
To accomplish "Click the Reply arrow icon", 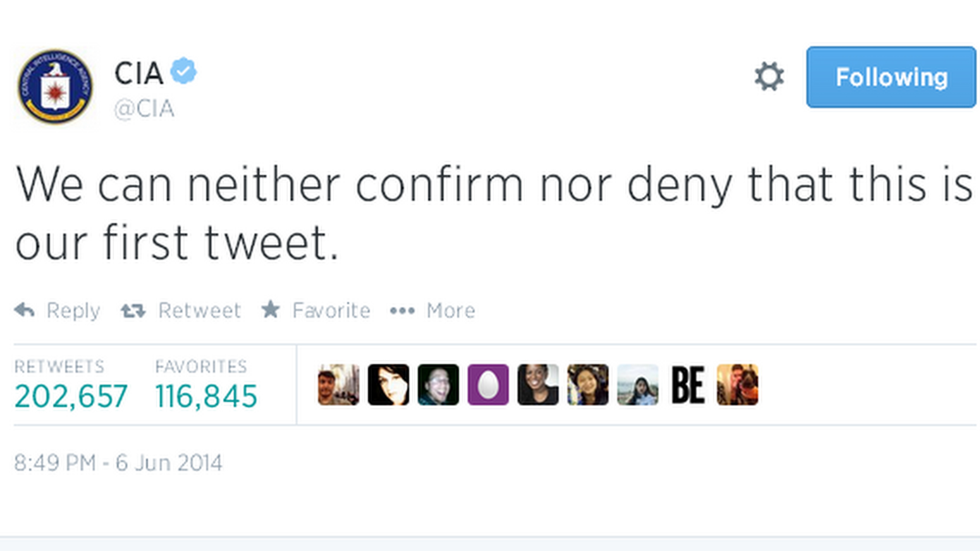I will point(24,310).
